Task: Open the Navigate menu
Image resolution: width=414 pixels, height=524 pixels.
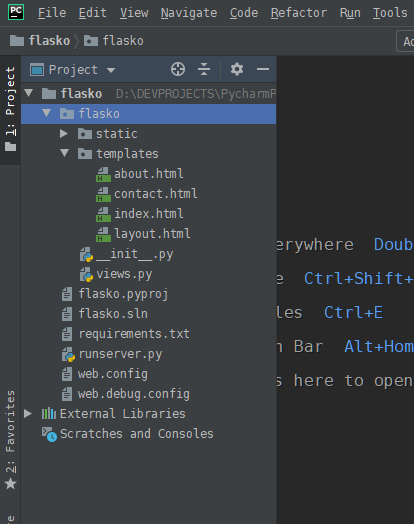Action: 189,13
